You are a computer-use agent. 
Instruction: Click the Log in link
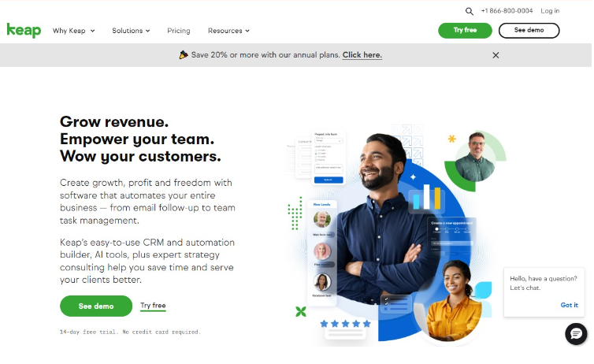(550, 11)
